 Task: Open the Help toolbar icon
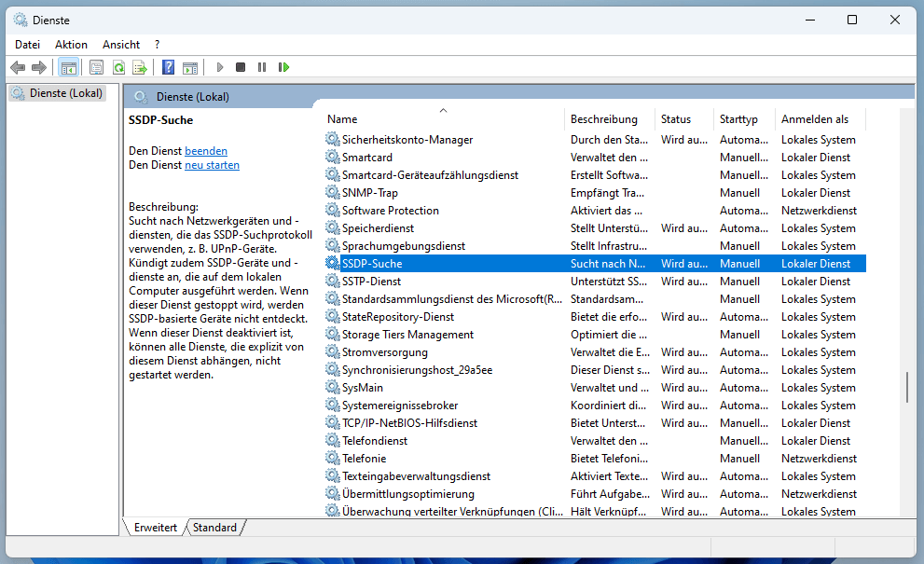click(168, 67)
